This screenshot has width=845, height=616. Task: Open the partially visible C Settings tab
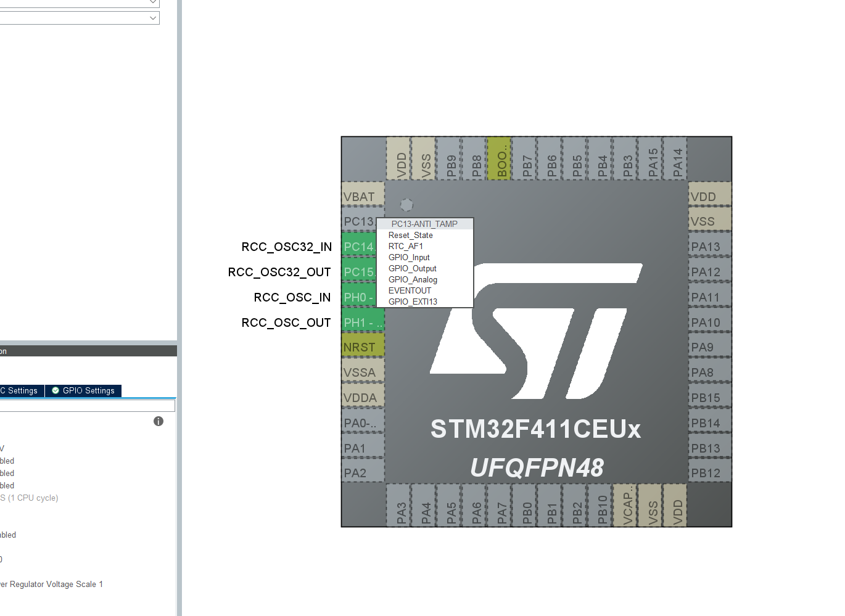click(x=22, y=390)
